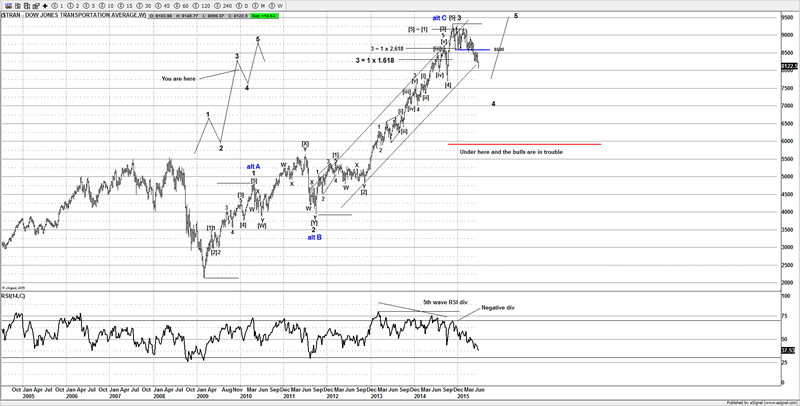Click the projected wave '5' label top right
The height and width of the screenshot is (406, 800).
click(516, 16)
